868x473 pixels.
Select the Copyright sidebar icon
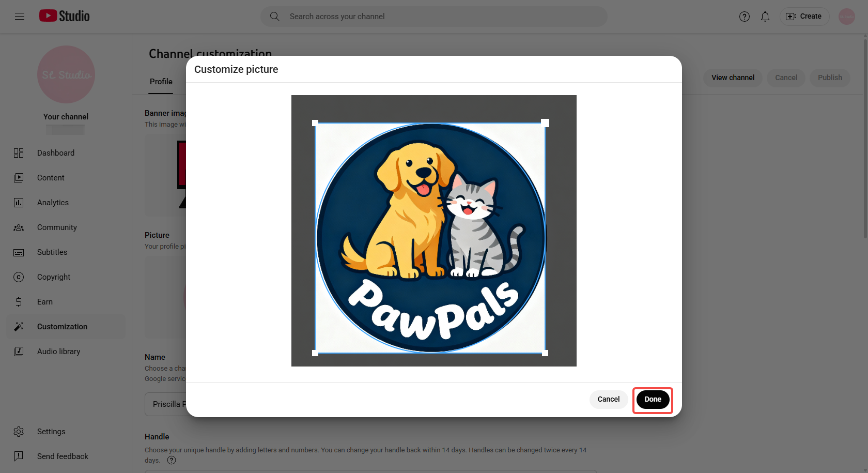click(x=19, y=277)
